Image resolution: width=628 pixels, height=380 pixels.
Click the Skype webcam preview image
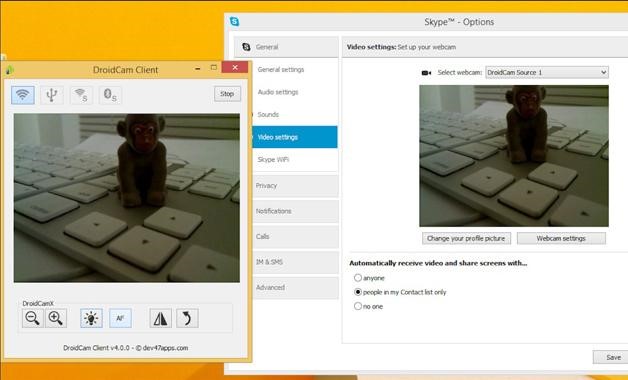[514, 156]
